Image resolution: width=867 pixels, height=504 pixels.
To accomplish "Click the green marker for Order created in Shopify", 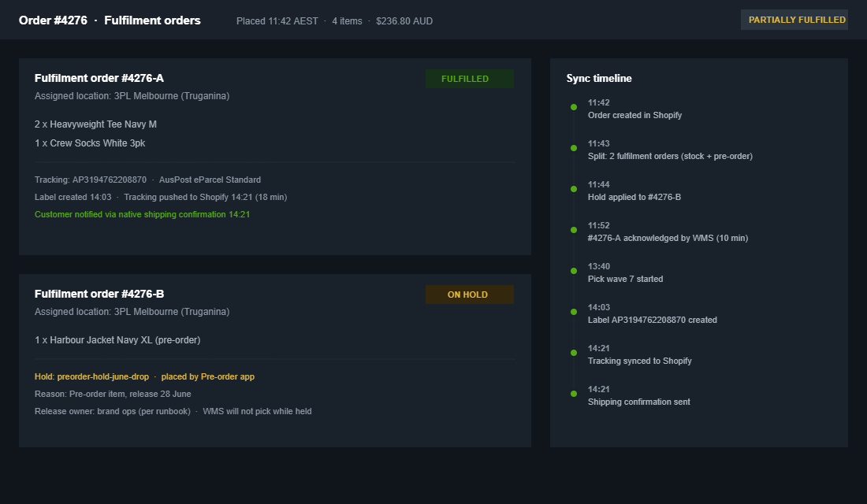I will click(573, 107).
